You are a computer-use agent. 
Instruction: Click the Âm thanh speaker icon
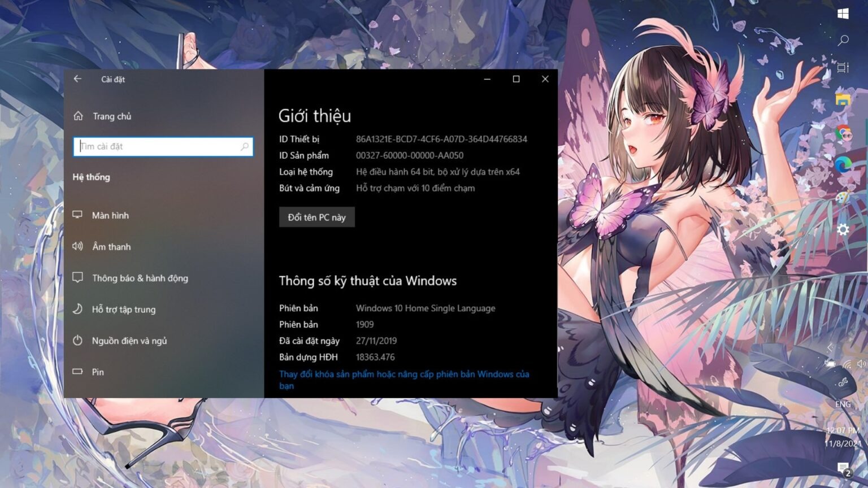point(77,246)
